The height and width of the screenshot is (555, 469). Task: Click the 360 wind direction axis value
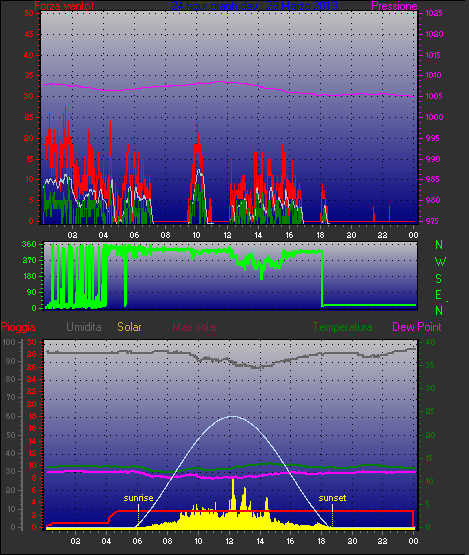(29, 244)
